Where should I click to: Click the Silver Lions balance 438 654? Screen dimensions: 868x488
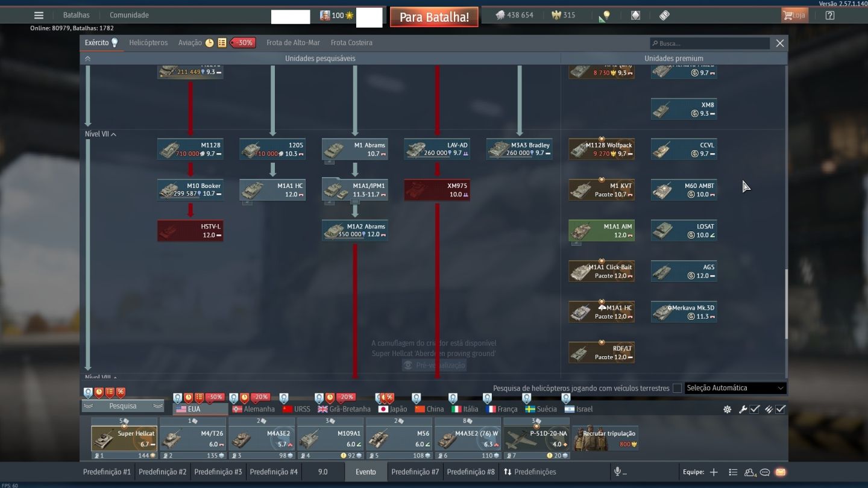point(514,15)
